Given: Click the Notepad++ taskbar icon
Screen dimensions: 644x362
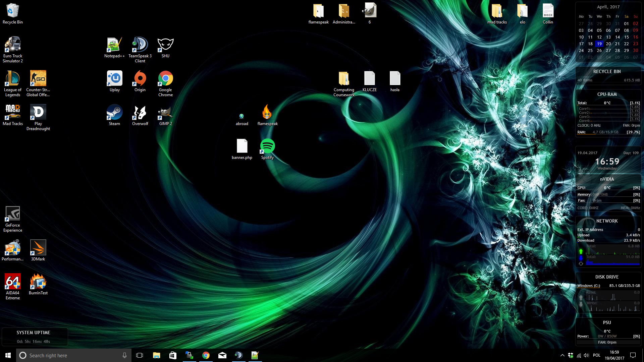Looking at the screenshot, I should click(x=255, y=355).
